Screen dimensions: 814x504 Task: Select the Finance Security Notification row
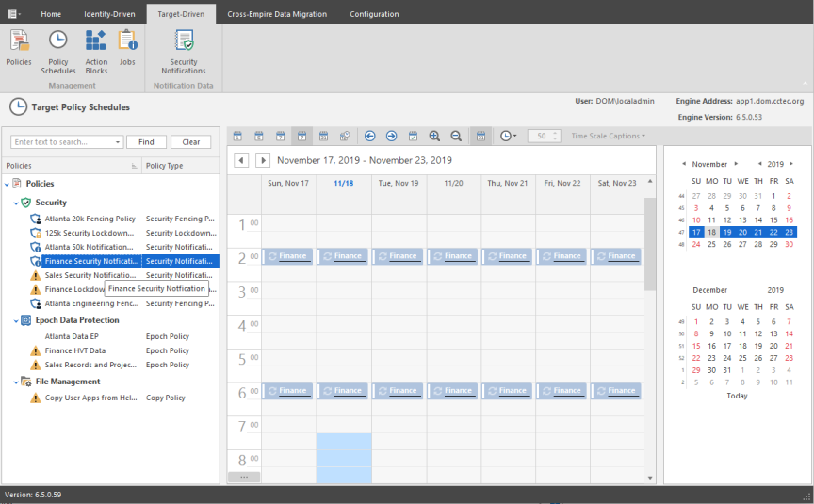[x=124, y=261]
